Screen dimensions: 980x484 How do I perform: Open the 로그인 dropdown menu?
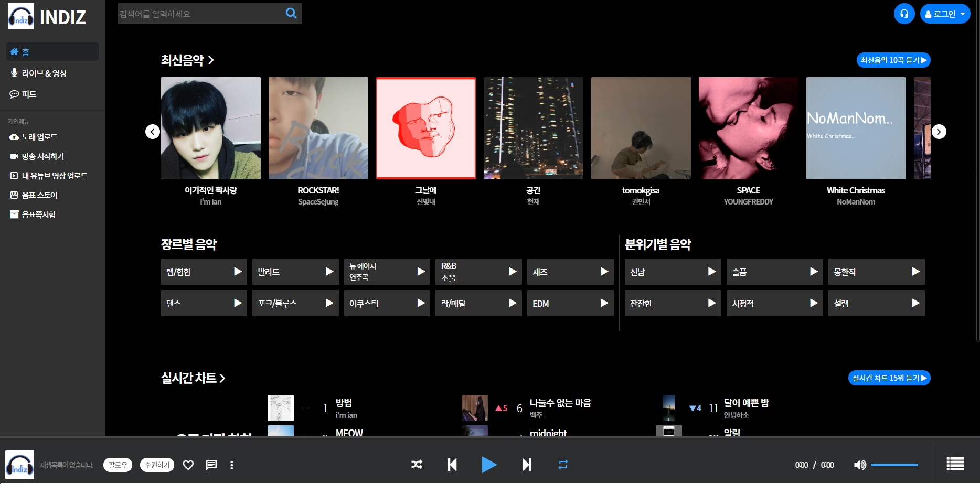[945, 14]
